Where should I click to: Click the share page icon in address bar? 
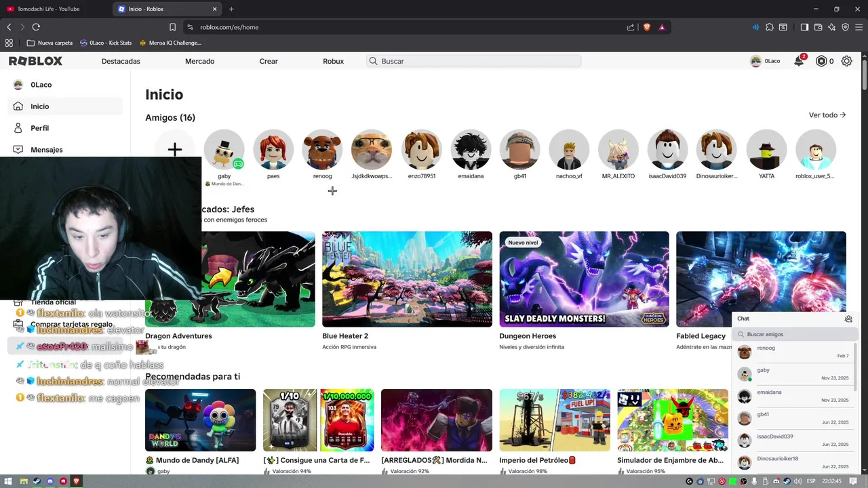click(x=631, y=27)
